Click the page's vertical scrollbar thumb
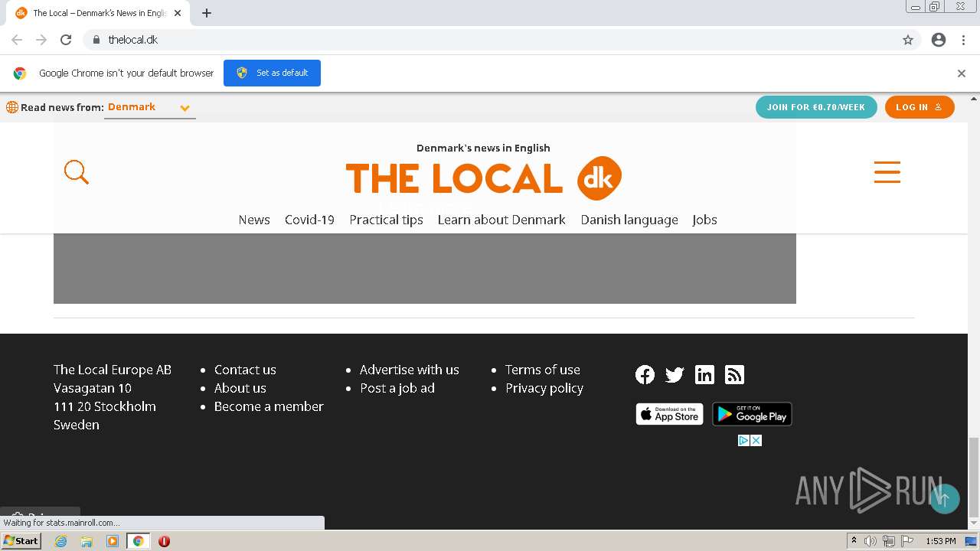Screen dimensions: 980x551 [974, 478]
